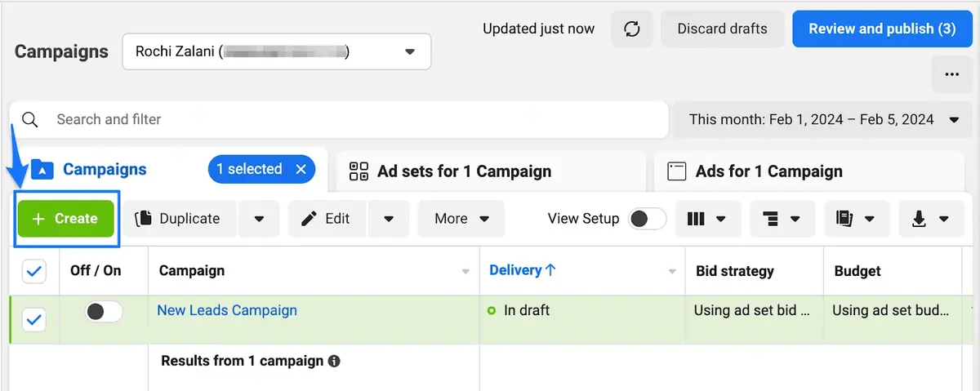Expand the This month date range selector
This screenshot has height=391, width=980.
823,119
